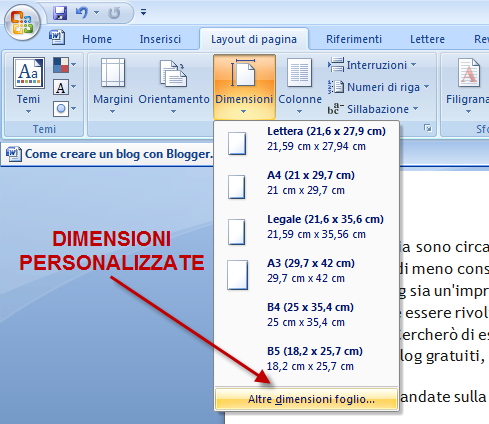
Task: Expand the Numeri di riga dropdown
Action: click(x=379, y=87)
